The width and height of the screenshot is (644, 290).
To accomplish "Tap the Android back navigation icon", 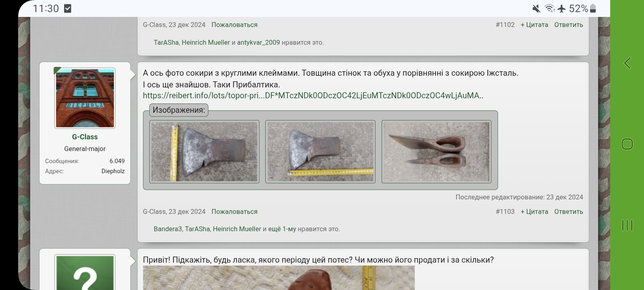I will (627, 63).
